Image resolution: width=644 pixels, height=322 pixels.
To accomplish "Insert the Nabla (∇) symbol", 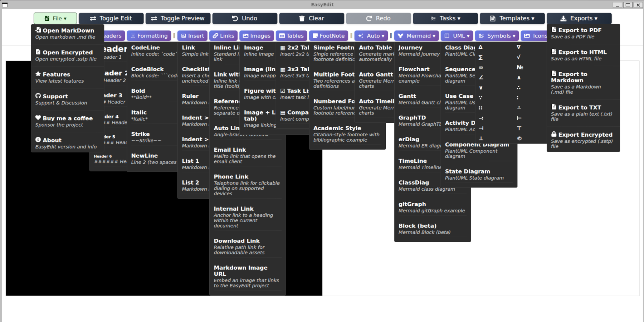I will pos(518,47).
